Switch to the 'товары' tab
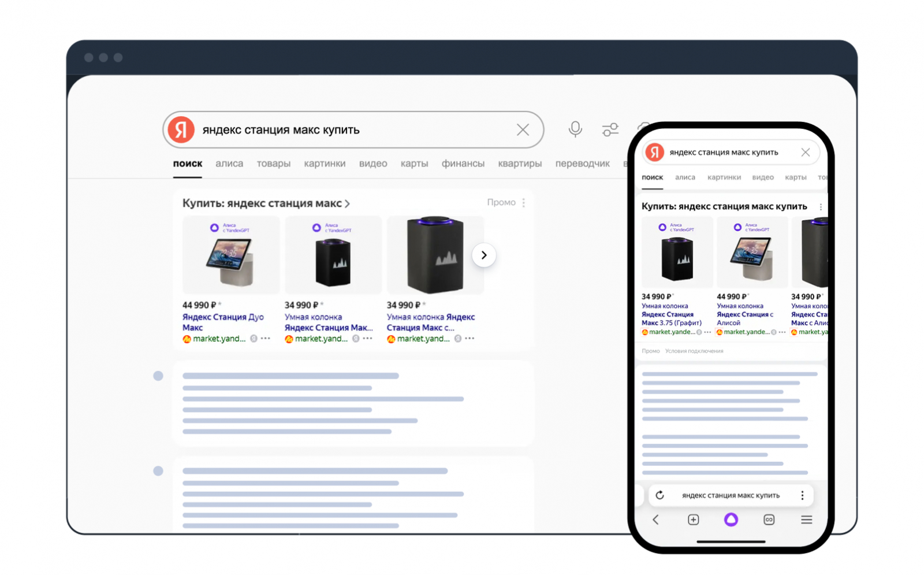This screenshot has height=575, width=924. (x=273, y=164)
